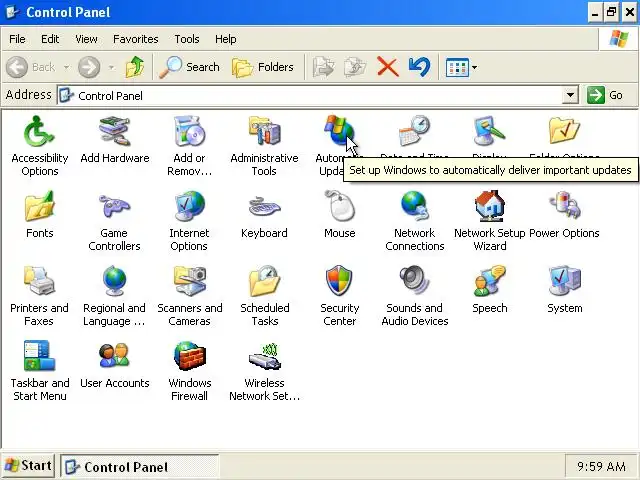
Task: Open the Display monitor-with-brush icon
Action: click(489, 131)
